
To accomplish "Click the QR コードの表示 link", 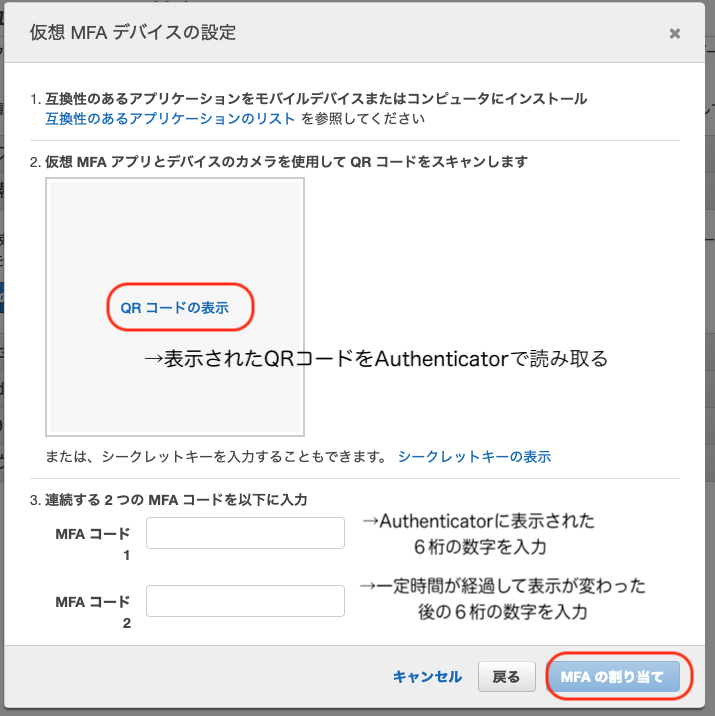I will click(174, 308).
